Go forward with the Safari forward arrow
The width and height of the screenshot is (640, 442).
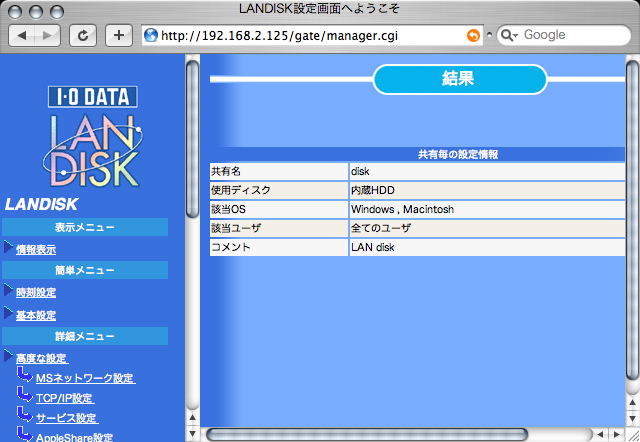[47, 36]
